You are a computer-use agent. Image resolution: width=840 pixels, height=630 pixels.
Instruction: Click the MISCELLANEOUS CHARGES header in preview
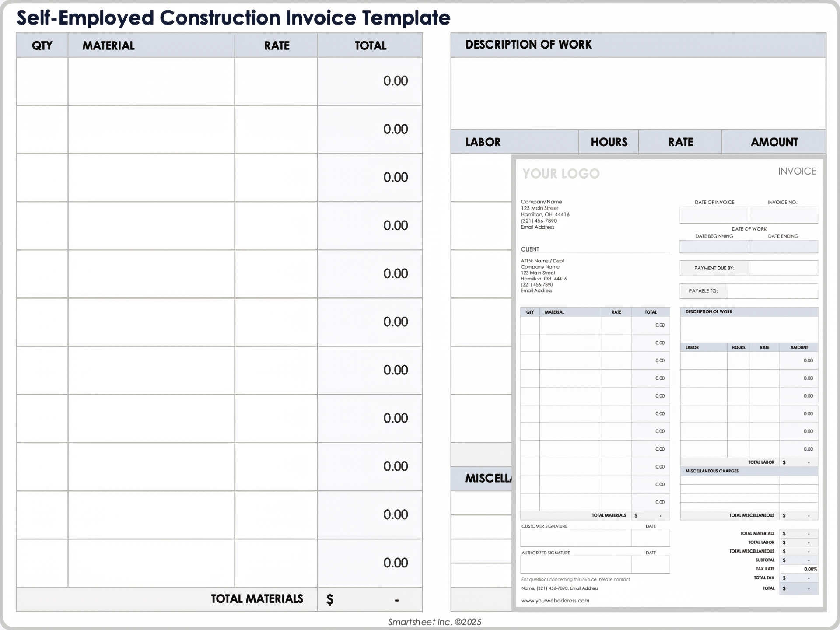point(712,471)
